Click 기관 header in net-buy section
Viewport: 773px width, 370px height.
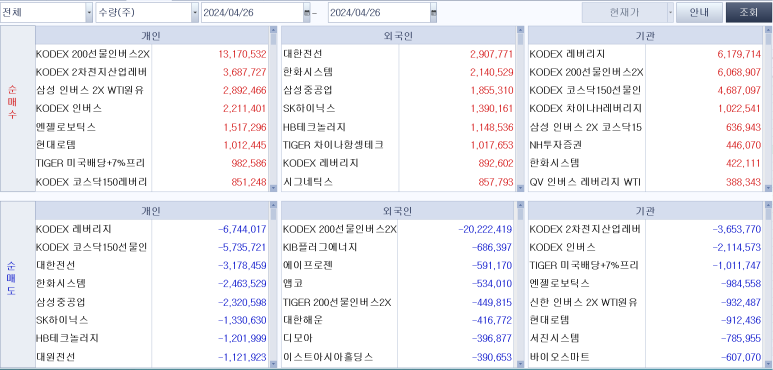coord(645,35)
